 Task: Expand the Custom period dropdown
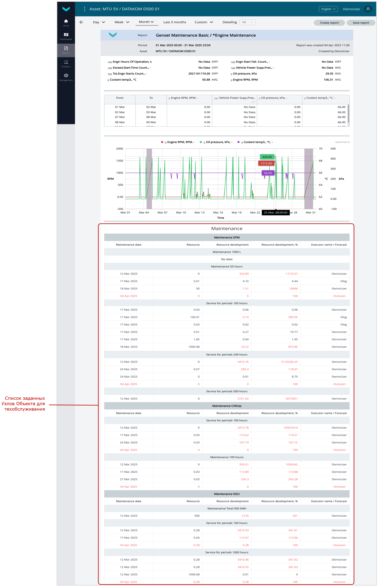203,22
